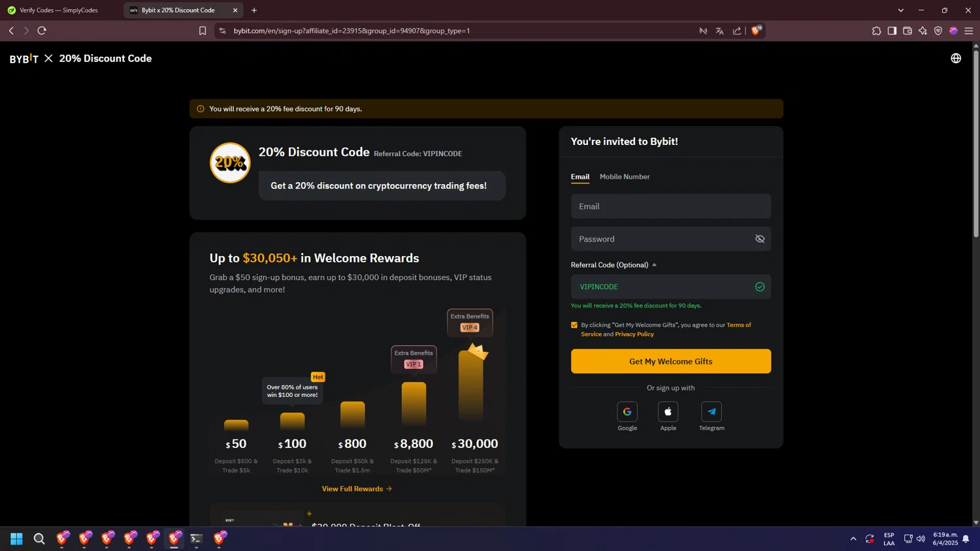The width and height of the screenshot is (980, 551).
Task: Click ESP LAA input language indicator
Action: coord(889,539)
